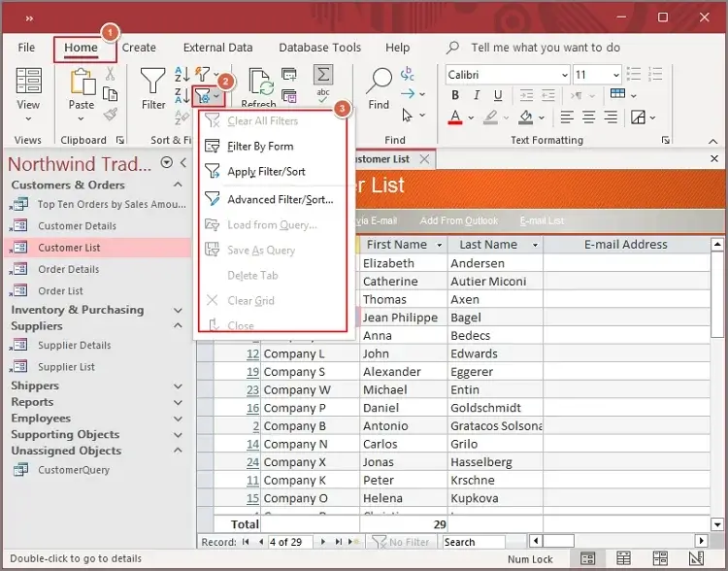The width and height of the screenshot is (728, 571).
Task: Open customer ID 12 record link
Action: coord(252,353)
